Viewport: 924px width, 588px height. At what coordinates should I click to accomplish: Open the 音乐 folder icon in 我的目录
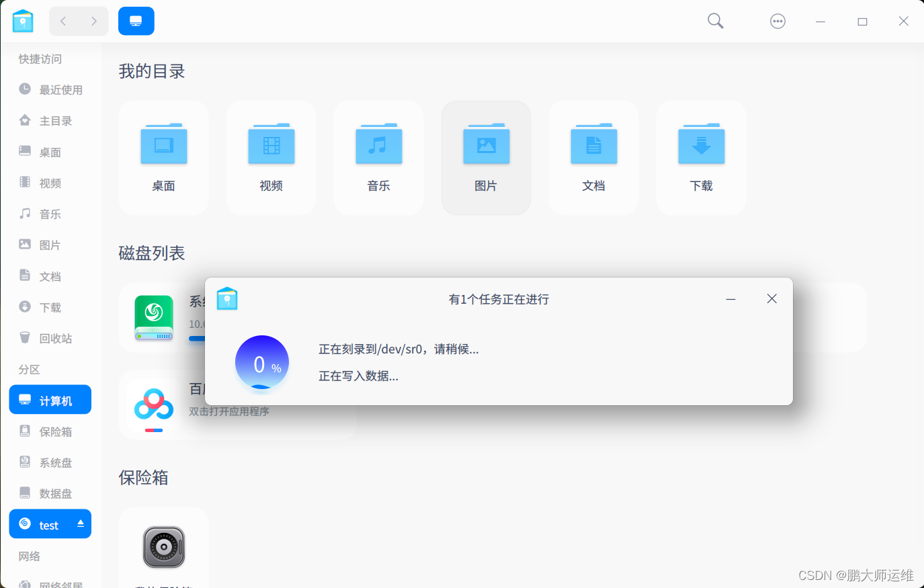[x=378, y=144]
